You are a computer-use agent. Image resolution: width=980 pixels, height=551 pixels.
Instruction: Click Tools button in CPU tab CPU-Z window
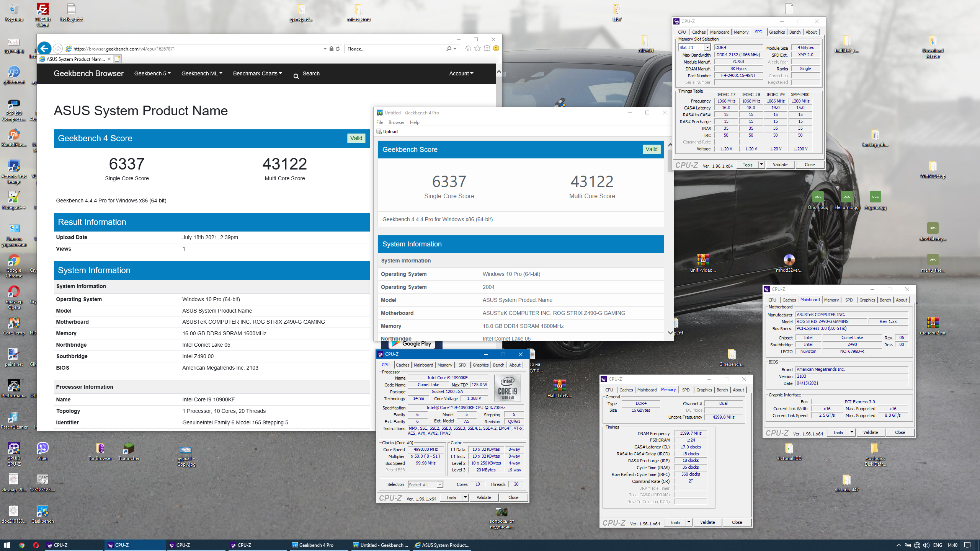click(451, 497)
